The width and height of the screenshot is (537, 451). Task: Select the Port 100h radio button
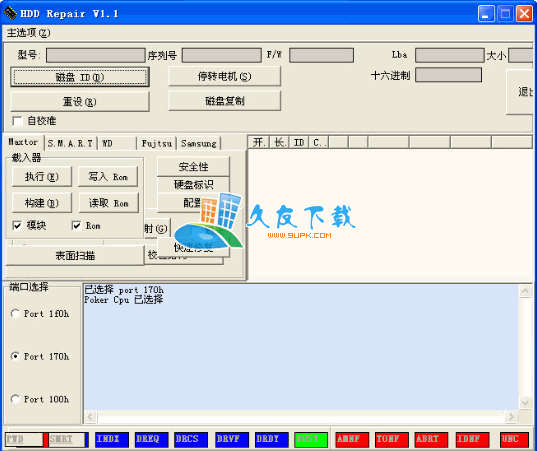[15, 399]
